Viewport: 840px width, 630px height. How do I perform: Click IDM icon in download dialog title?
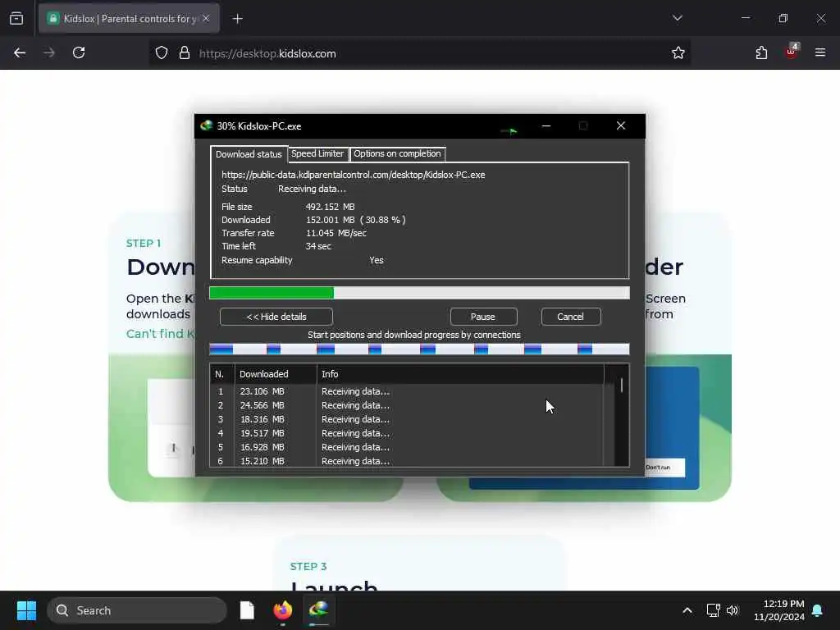(x=206, y=126)
